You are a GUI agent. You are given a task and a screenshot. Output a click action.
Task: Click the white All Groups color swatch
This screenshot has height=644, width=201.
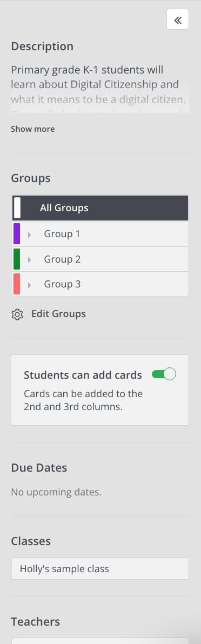tap(17, 208)
